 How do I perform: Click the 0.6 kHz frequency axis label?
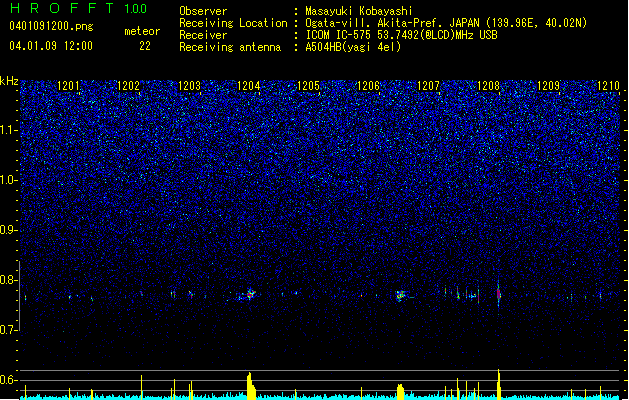9,380
